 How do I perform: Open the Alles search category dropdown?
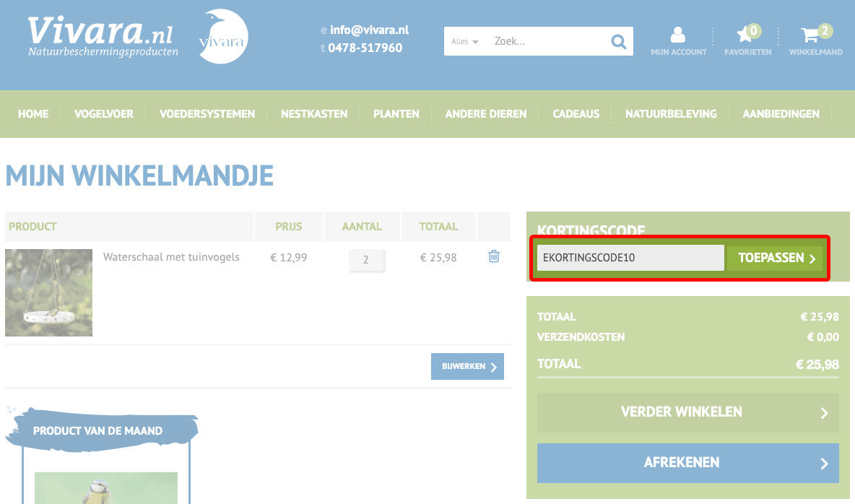pos(464,41)
